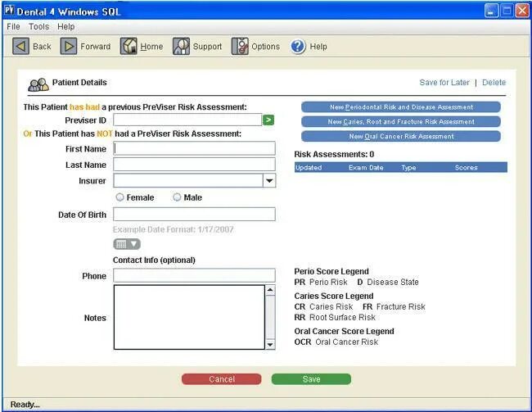
Task: Select the Male radio button
Action: (177, 197)
